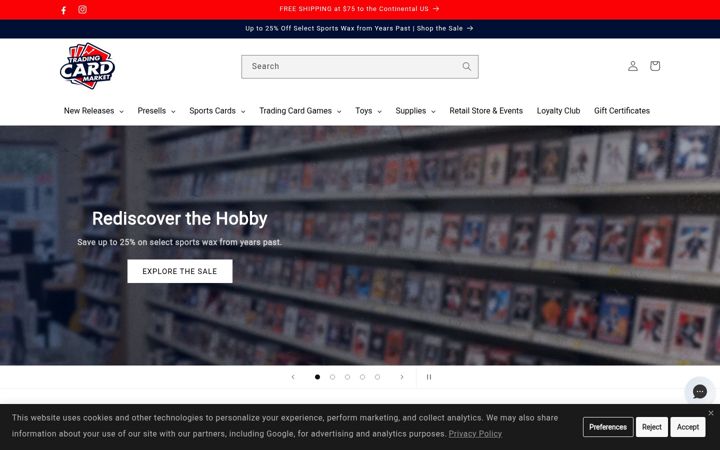Accept cookies
The height and width of the screenshot is (450, 720).
click(688, 427)
